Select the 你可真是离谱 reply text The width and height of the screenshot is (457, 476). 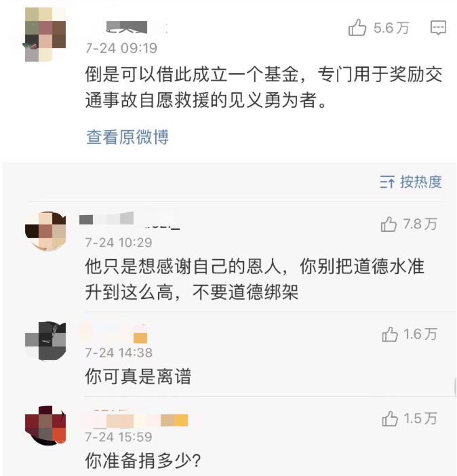point(138,377)
